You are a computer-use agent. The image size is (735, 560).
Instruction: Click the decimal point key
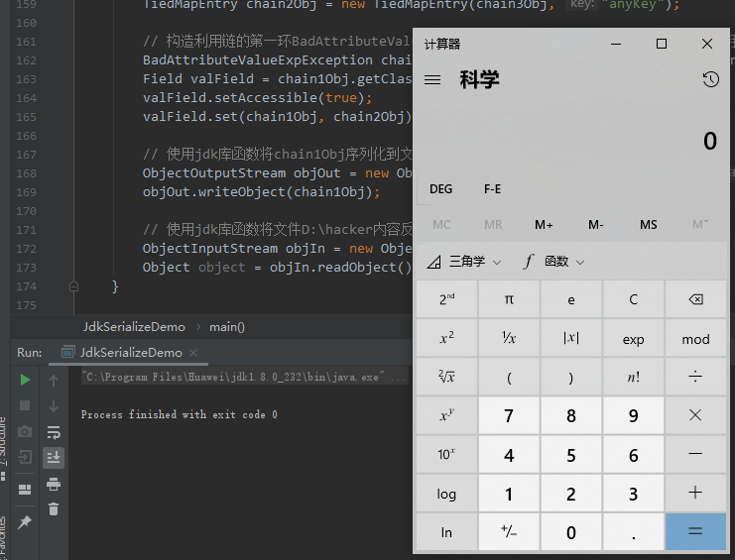pyautogui.click(x=633, y=532)
